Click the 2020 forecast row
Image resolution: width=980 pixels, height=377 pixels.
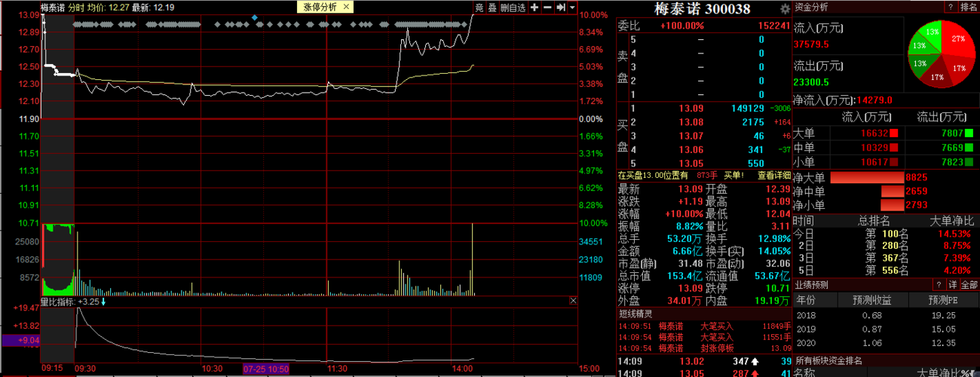tap(886, 343)
